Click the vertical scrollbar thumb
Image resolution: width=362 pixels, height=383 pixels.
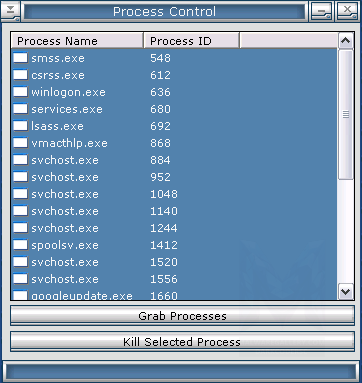click(346, 115)
